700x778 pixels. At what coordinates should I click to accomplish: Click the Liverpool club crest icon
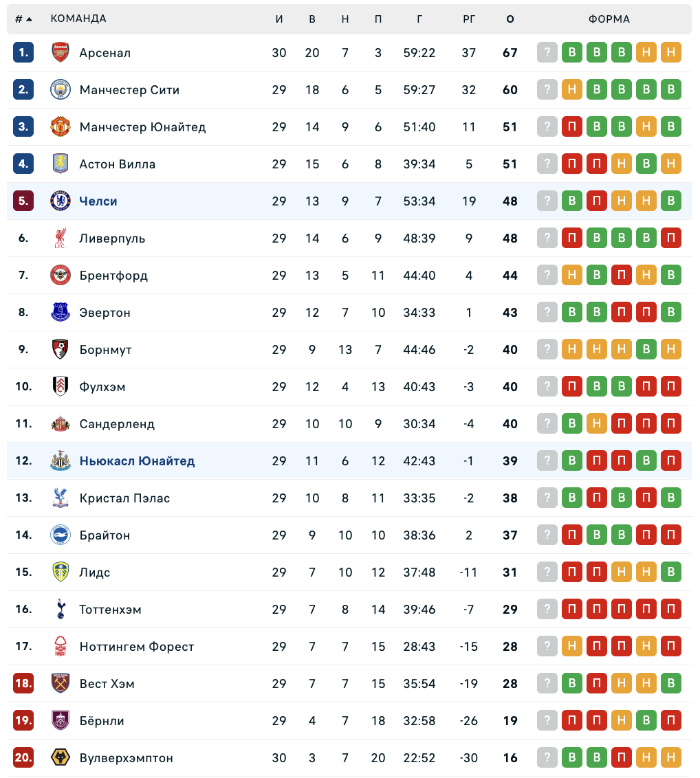tap(61, 238)
